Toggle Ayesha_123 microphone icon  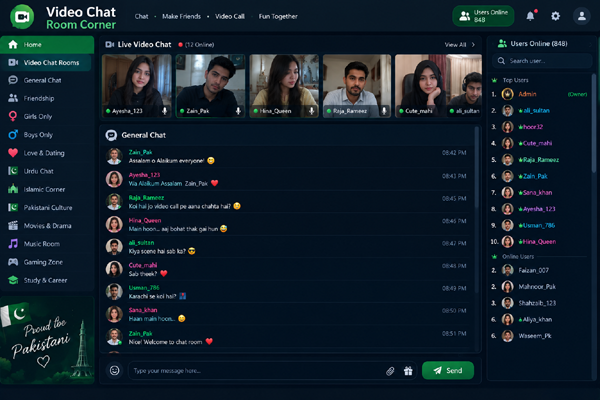[x=165, y=111]
